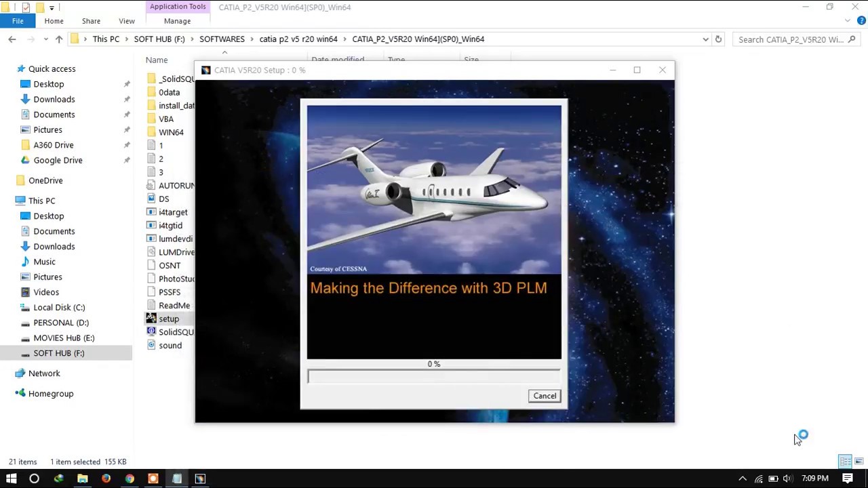Select the ReadMe file
Image resolution: width=868 pixels, height=488 pixels.
click(x=174, y=306)
